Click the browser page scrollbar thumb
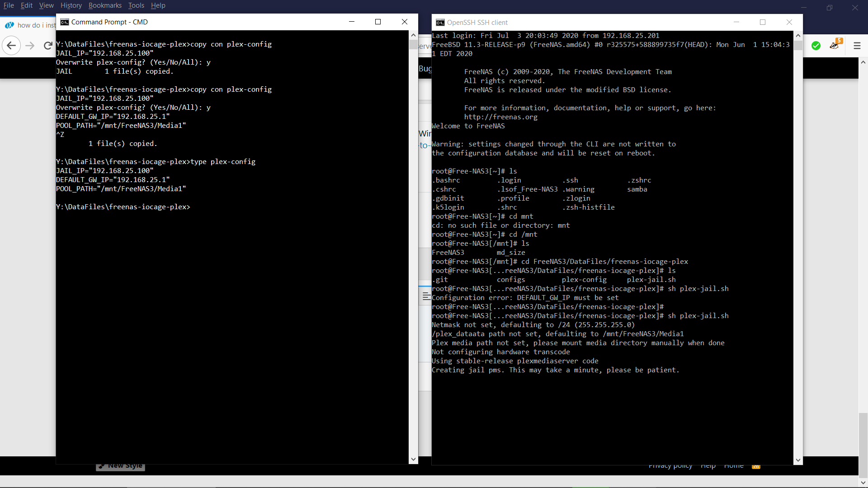Image resolution: width=868 pixels, height=488 pixels. [x=863, y=445]
